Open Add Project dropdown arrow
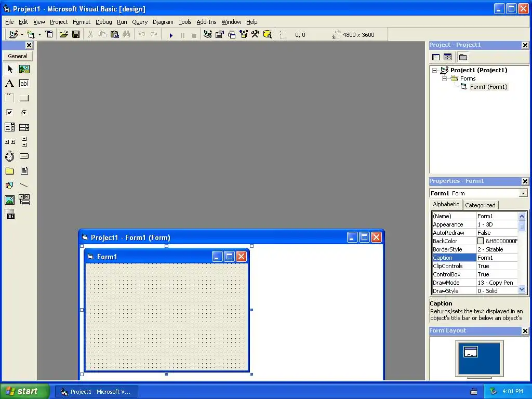The width and height of the screenshot is (532, 399). [x=22, y=35]
